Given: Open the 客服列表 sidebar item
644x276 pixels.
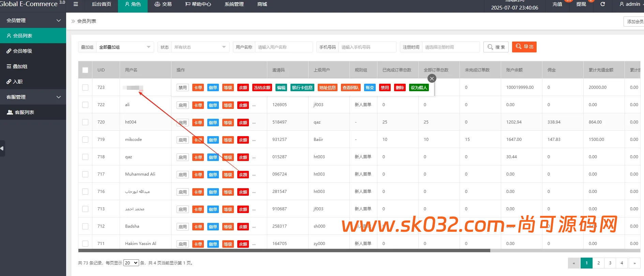Looking at the screenshot, I should pyautogui.click(x=33, y=112).
